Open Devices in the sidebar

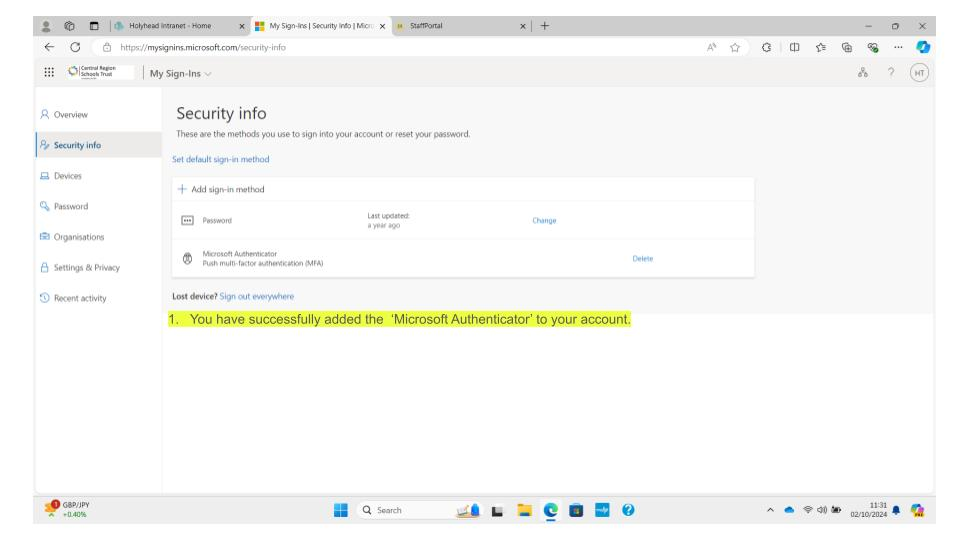point(99,176)
